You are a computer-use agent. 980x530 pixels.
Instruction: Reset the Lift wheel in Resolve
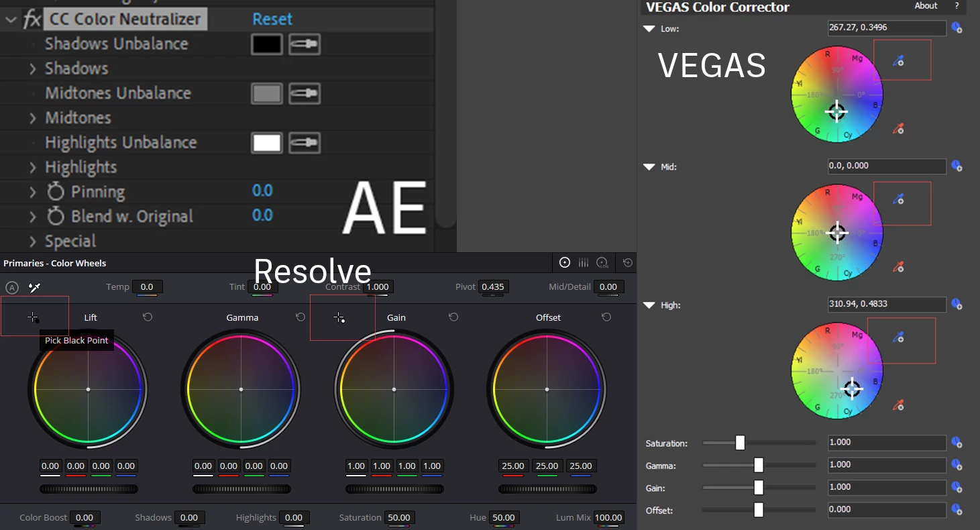[x=148, y=317]
